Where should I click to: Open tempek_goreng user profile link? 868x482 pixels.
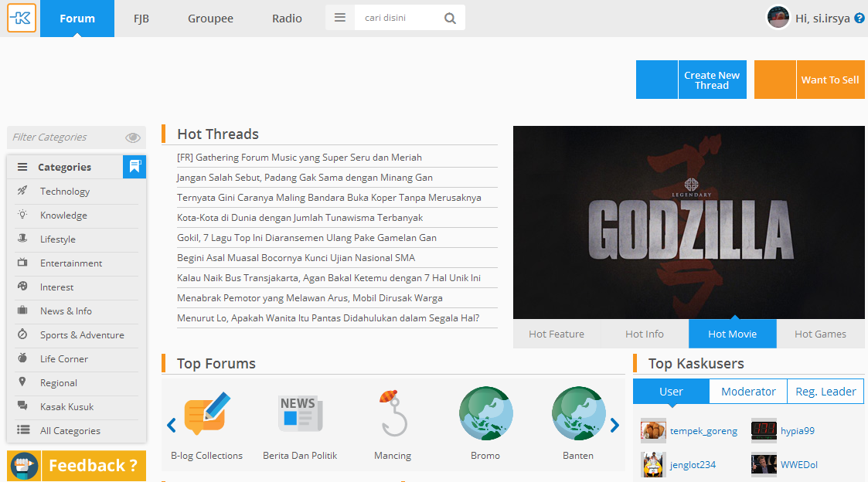pyautogui.click(x=703, y=430)
